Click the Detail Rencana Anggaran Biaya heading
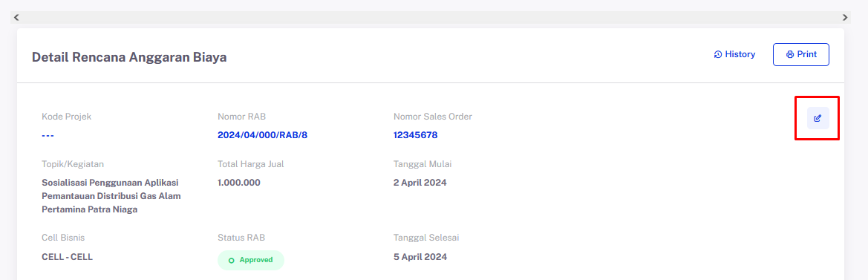This screenshot has height=280, width=868. [129, 57]
